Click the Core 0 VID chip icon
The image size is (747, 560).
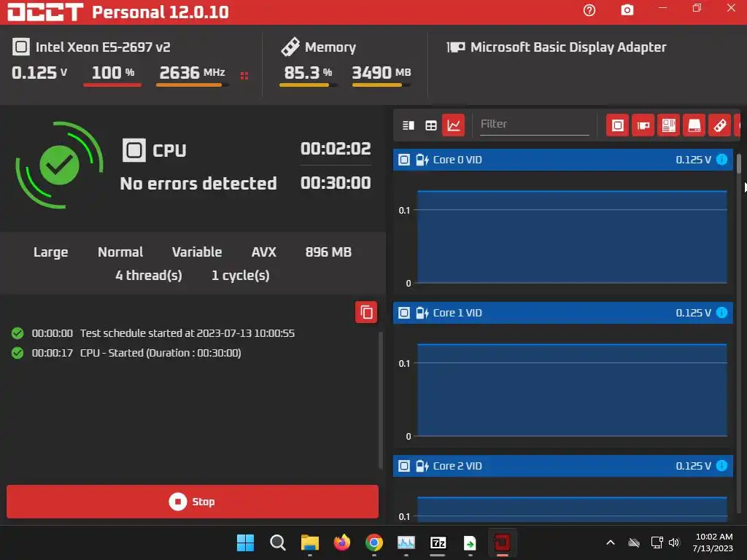pyautogui.click(x=404, y=160)
